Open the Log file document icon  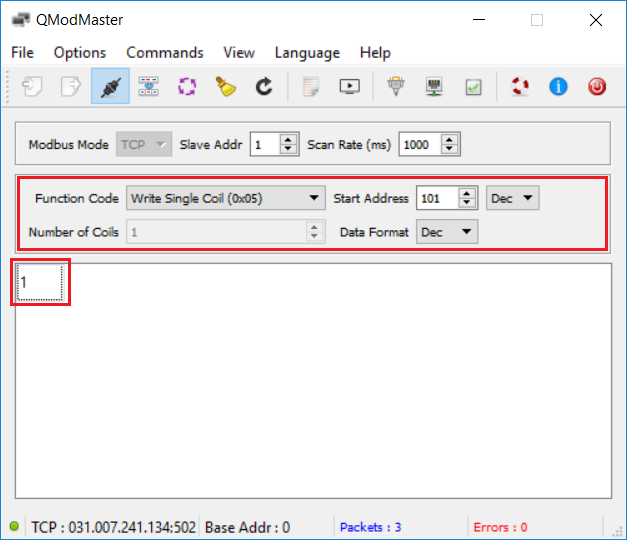point(311,86)
